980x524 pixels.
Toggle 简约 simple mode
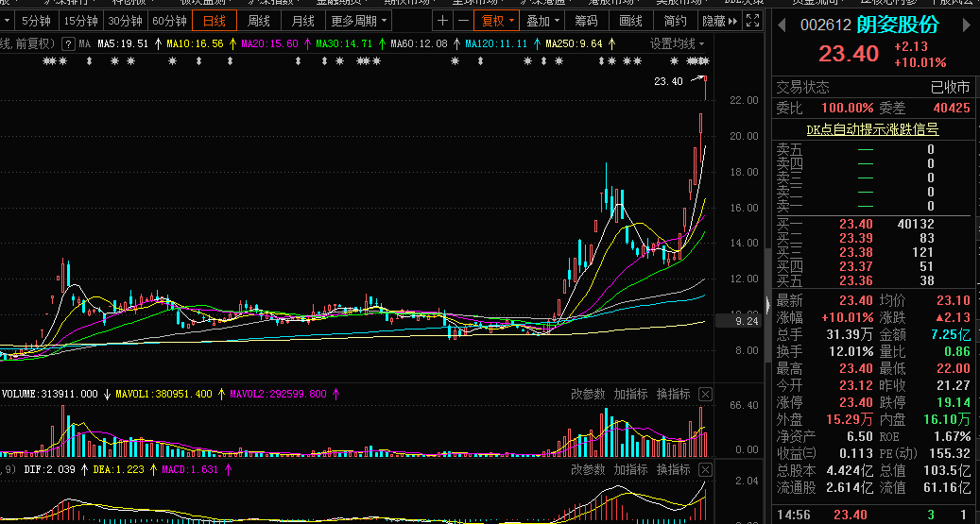[x=675, y=21]
